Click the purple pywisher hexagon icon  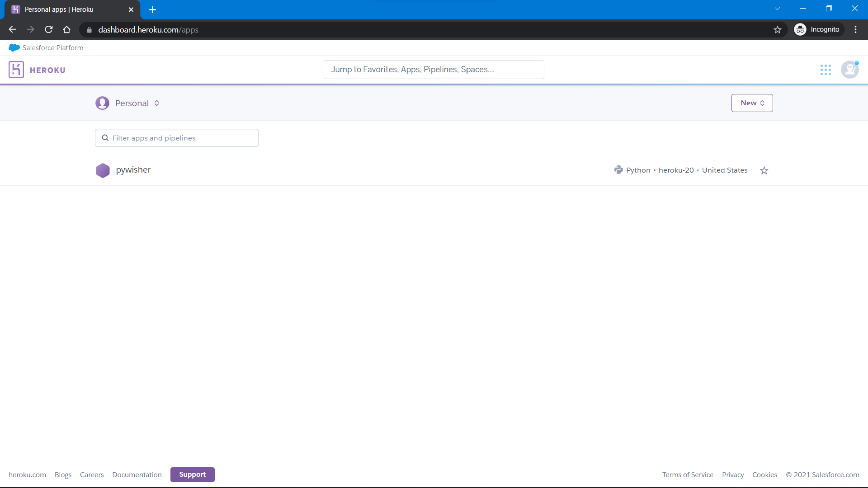tap(103, 170)
